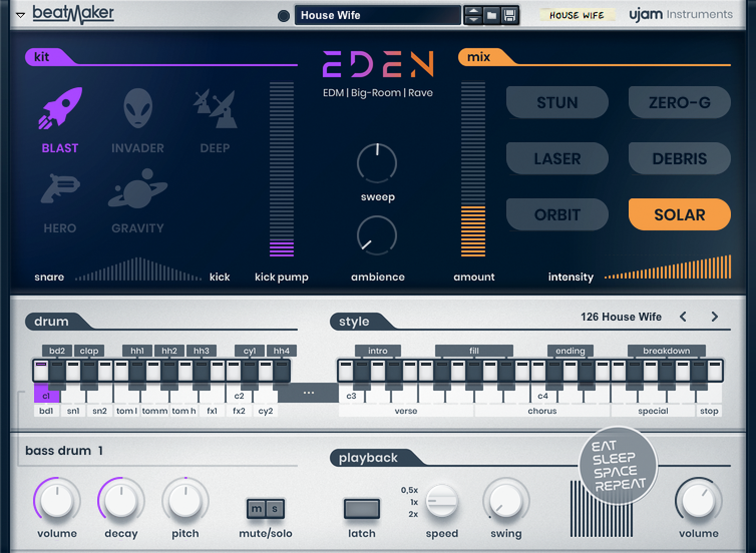The image size is (756, 553).
Task: Select the DEBRIS mix preset
Action: pos(679,158)
